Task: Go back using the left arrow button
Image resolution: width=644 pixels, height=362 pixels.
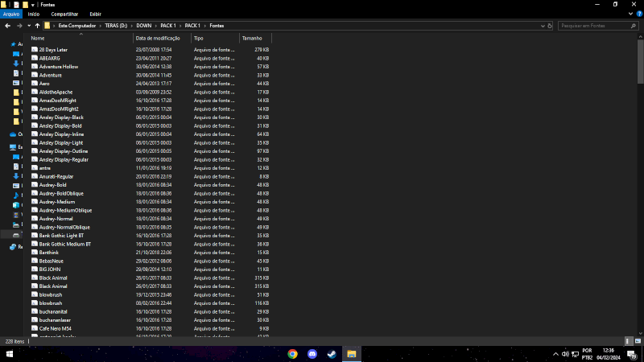Action: 8,26
